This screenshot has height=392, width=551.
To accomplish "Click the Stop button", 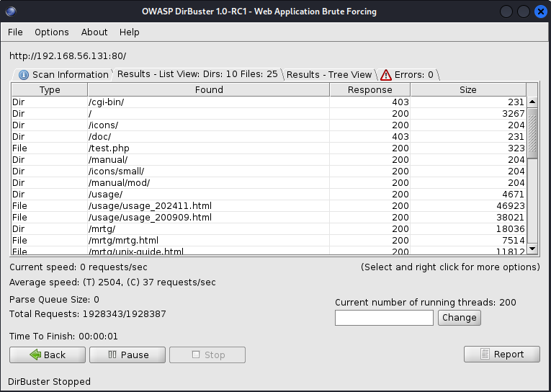I will (x=207, y=355).
